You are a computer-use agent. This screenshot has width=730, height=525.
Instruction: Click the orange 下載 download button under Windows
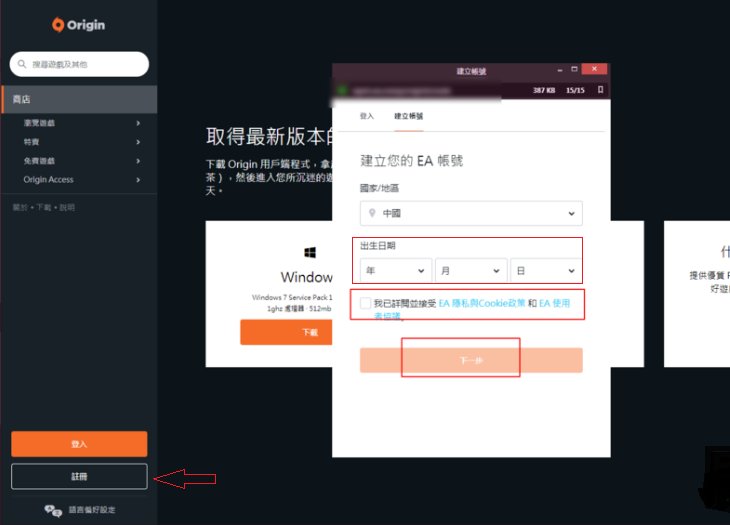click(286, 332)
